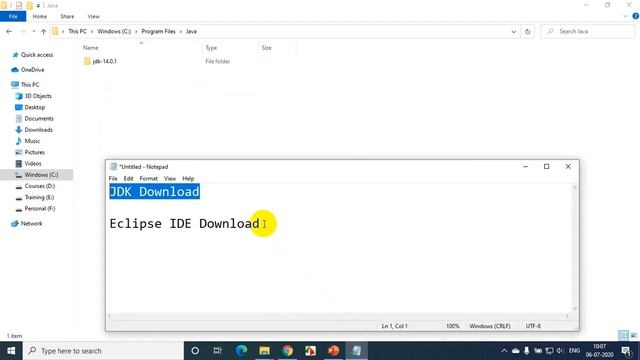Open Notepad's File menu
Screen dimensions: 640x360
113,178
